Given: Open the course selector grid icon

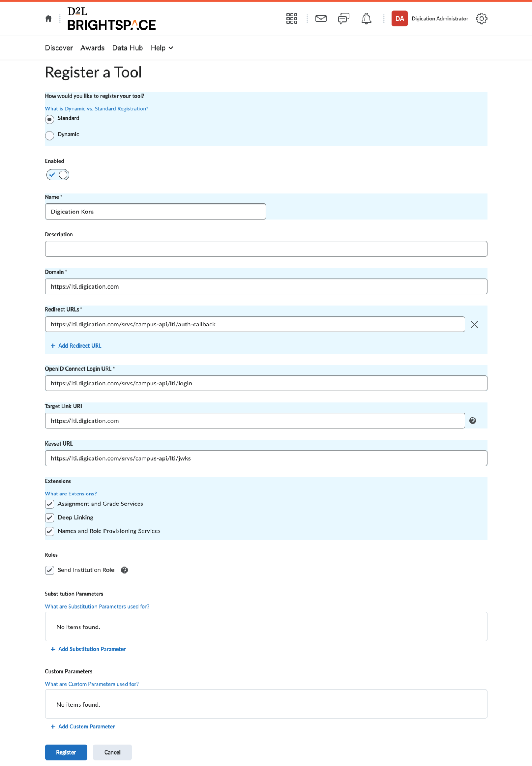Looking at the screenshot, I should coord(291,18).
